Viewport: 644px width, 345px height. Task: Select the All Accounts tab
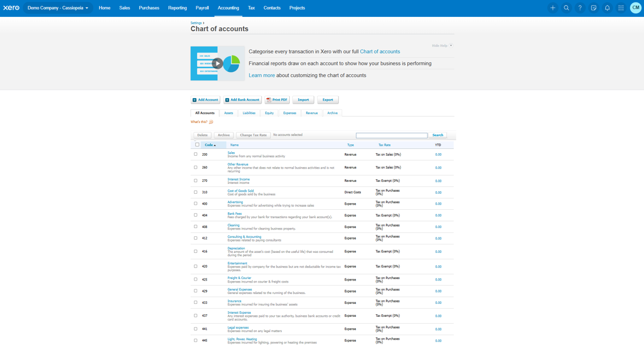205,113
